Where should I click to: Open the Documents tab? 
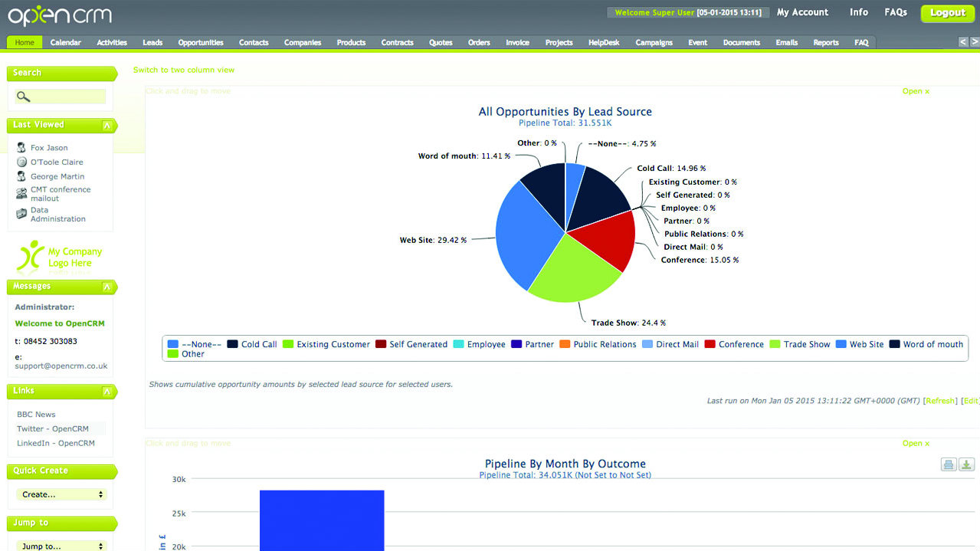click(742, 42)
